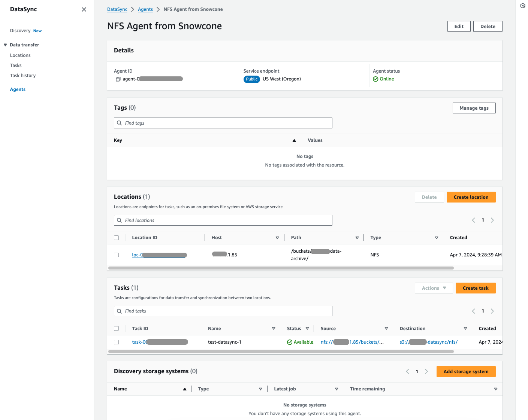Open Path column filter dropdown
This screenshot has width=528, height=420.
pos(357,238)
